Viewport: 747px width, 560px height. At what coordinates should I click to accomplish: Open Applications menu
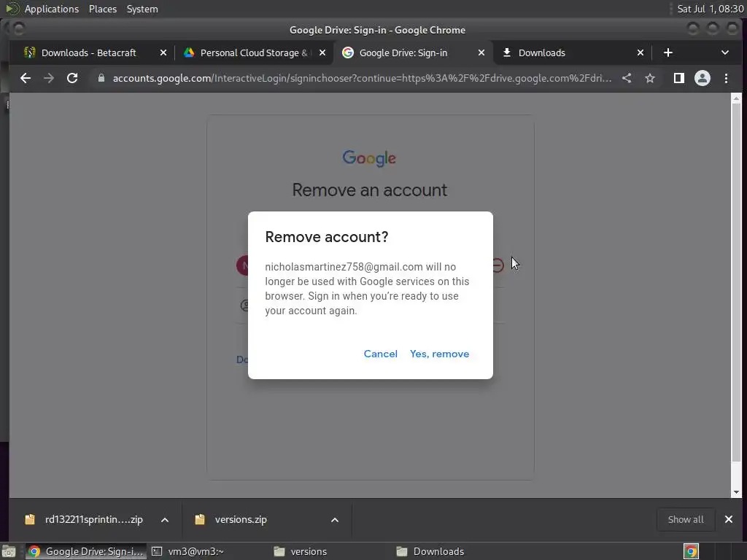pos(52,9)
